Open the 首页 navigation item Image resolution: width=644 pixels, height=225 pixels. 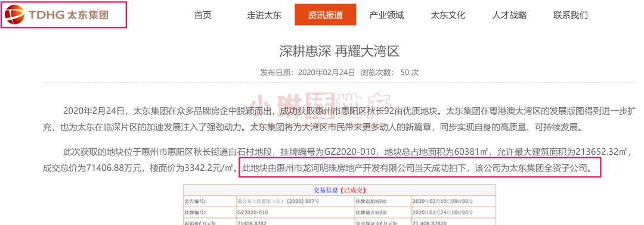point(203,15)
